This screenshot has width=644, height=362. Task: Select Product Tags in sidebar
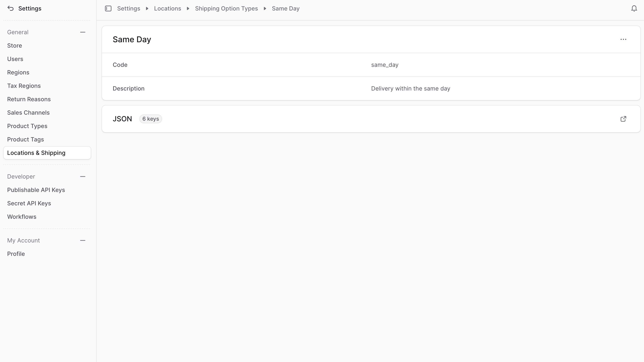(25, 139)
